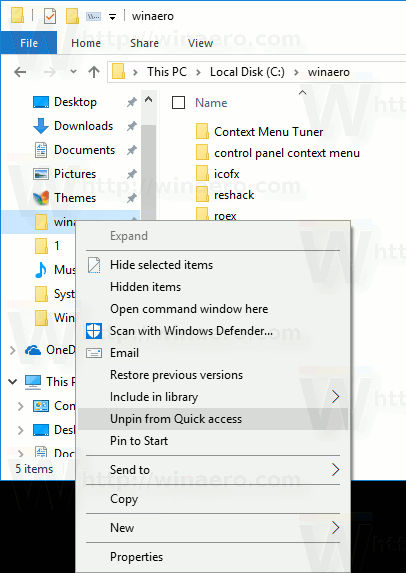Expand the chevron after Local Disk (C:)
This screenshot has width=406, height=573.
point(296,72)
